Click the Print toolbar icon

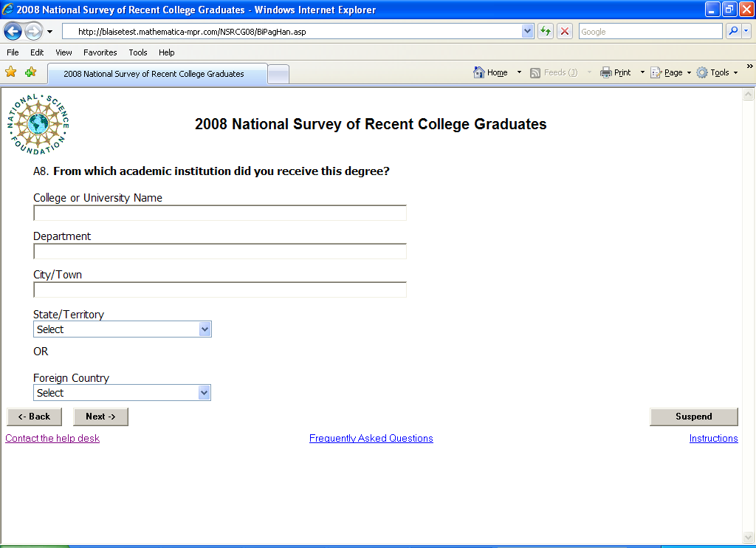point(616,72)
